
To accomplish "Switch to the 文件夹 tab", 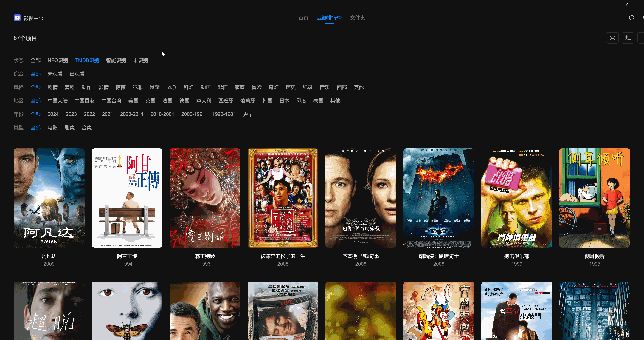I will 358,18.
